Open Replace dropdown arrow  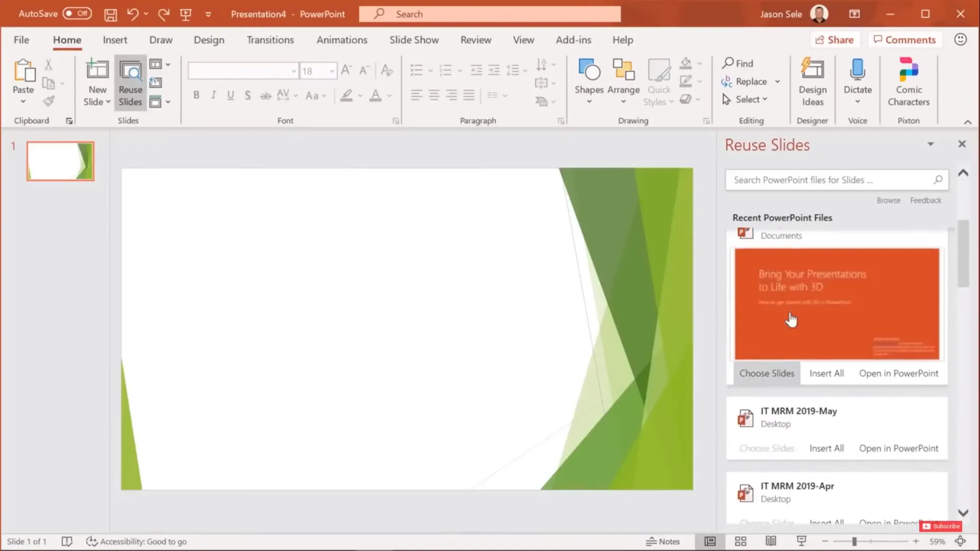[777, 82]
